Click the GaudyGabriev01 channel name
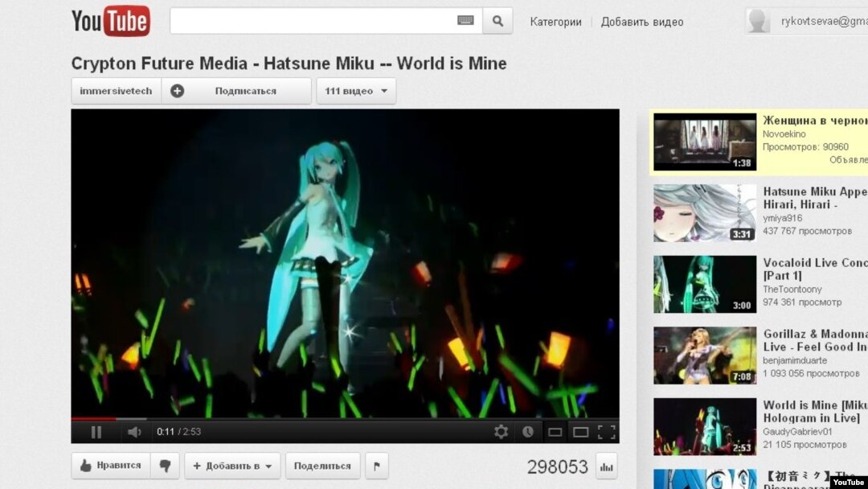 [798, 431]
